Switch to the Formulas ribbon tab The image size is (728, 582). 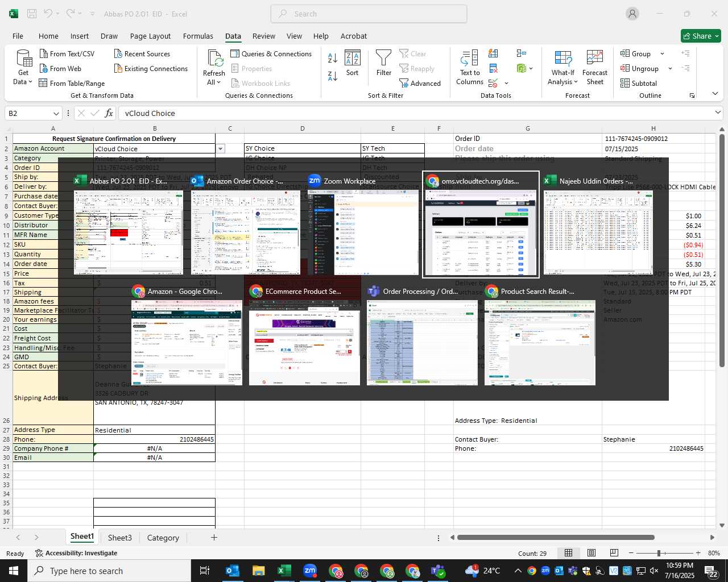point(198,36)
